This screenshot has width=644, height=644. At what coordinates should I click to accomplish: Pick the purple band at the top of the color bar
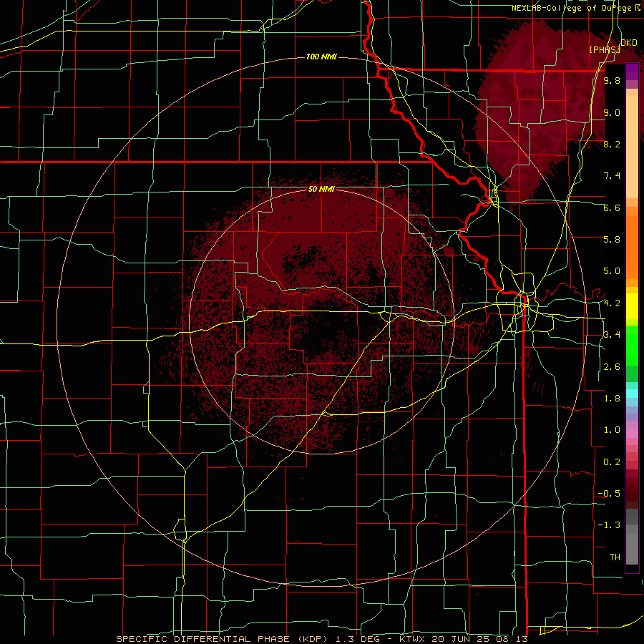[632, 72]
